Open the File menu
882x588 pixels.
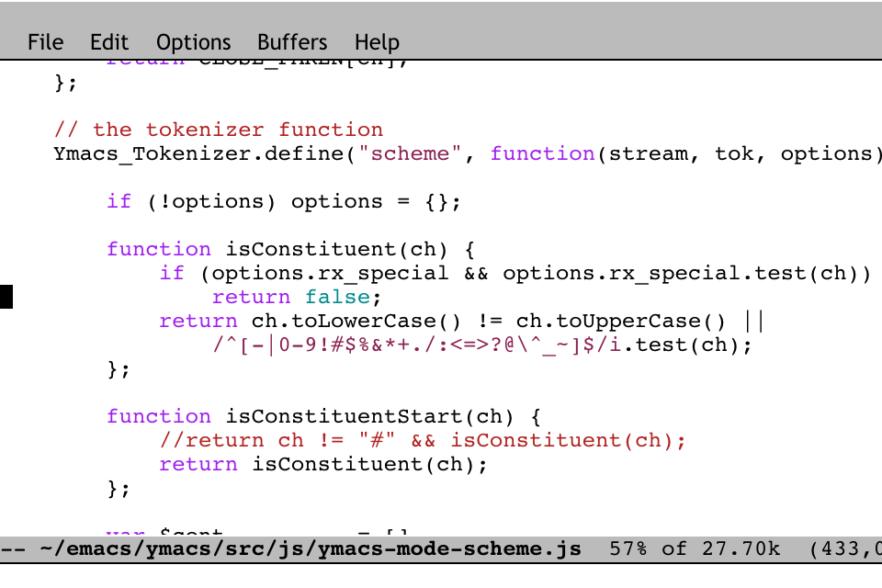tap(45, 42)
